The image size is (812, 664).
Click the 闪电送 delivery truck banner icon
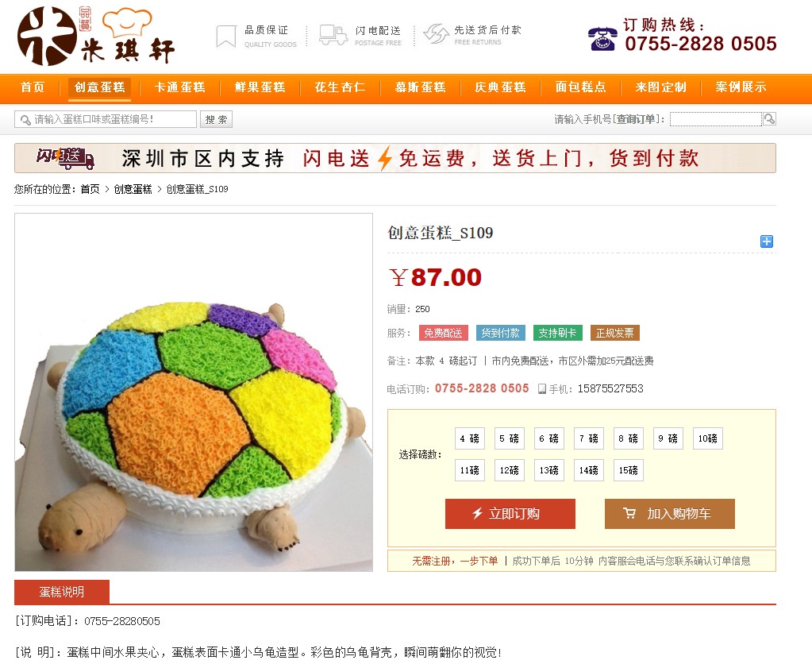coord(65,158)
